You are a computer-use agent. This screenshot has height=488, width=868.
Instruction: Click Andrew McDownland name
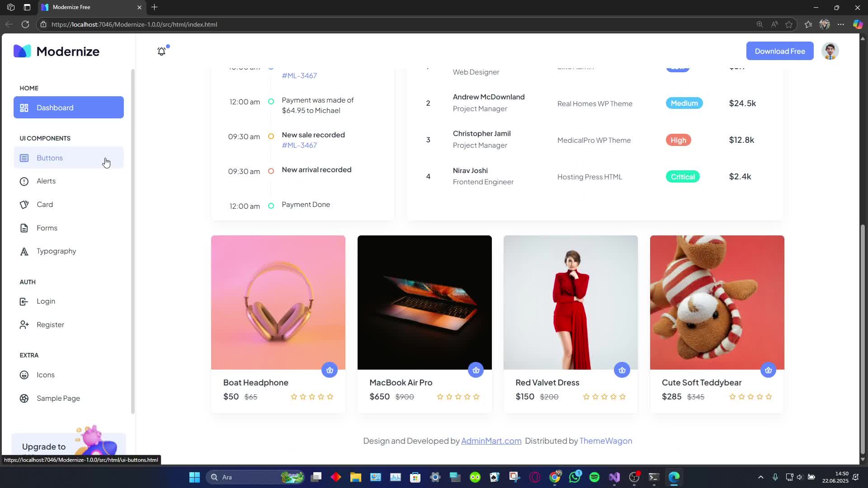(x=489, y=97)
